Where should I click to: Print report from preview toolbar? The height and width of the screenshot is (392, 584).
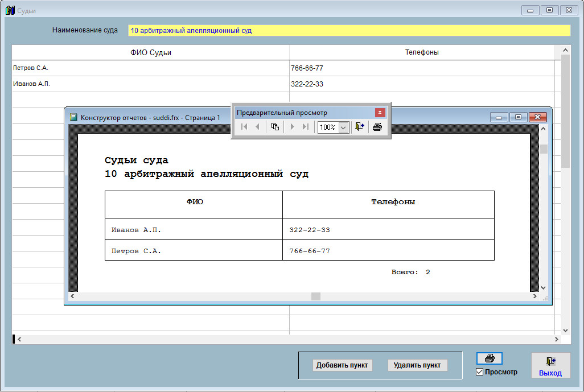coord(377,127)
